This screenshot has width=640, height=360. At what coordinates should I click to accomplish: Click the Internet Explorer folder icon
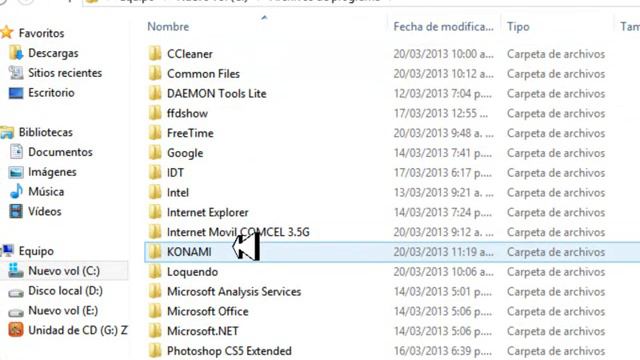click(155, 212)
